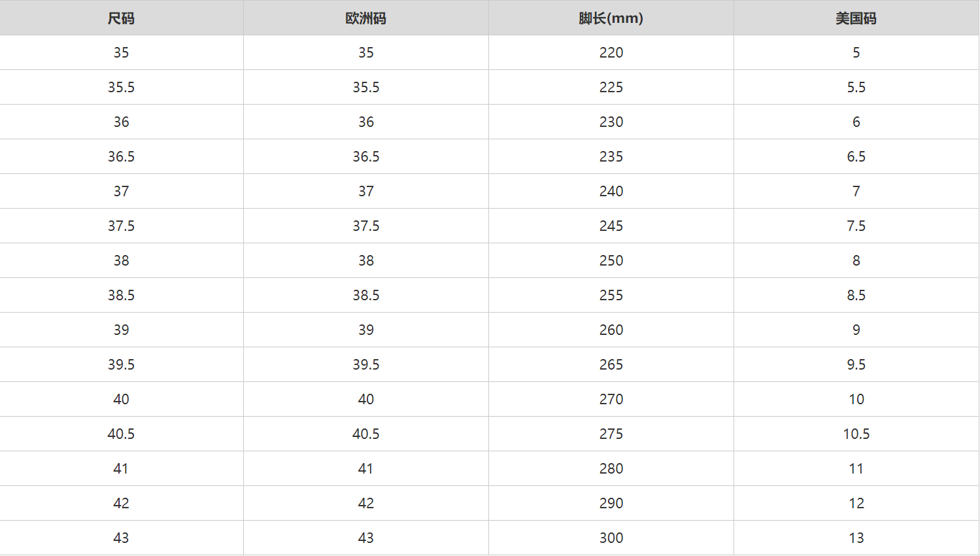Click US size 5.5 cell
This screenshot has width=980, height=556.
856,87
